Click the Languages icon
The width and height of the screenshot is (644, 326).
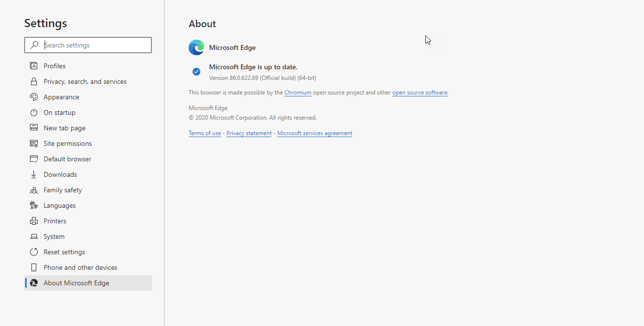tap(34, 205)
